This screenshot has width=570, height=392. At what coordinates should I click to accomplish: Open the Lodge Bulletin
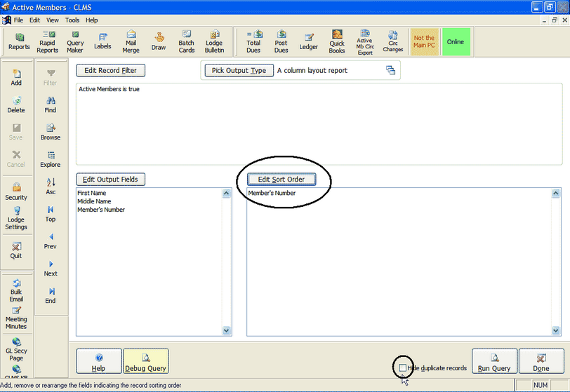[214, 41]
